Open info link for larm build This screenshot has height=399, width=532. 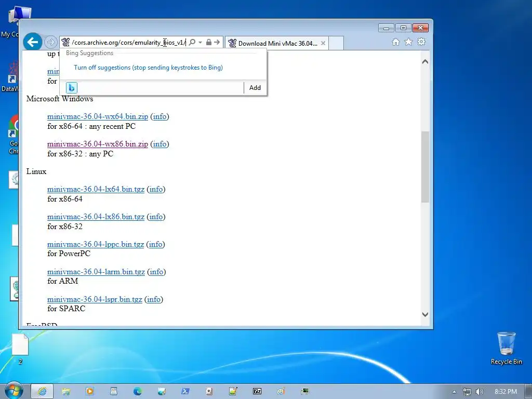click(156, 271)
